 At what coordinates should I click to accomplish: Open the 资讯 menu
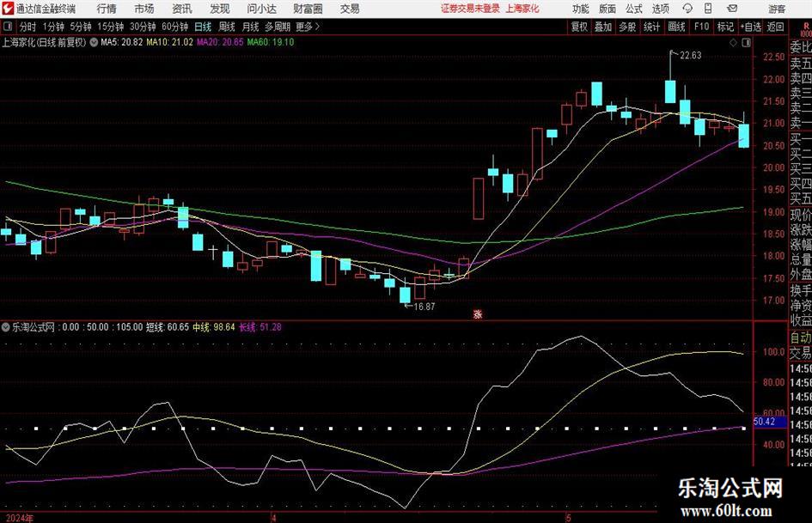(x=182, y=9)
